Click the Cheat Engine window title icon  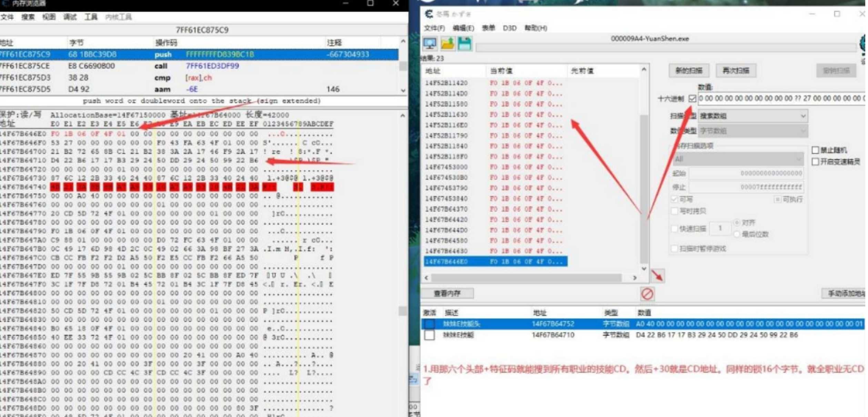[429, 14]
